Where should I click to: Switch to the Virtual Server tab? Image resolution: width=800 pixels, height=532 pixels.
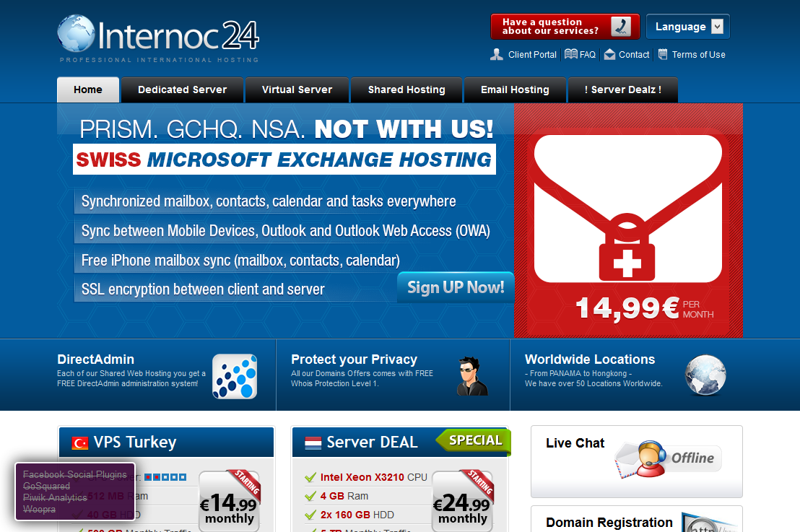tap(297, 90)
